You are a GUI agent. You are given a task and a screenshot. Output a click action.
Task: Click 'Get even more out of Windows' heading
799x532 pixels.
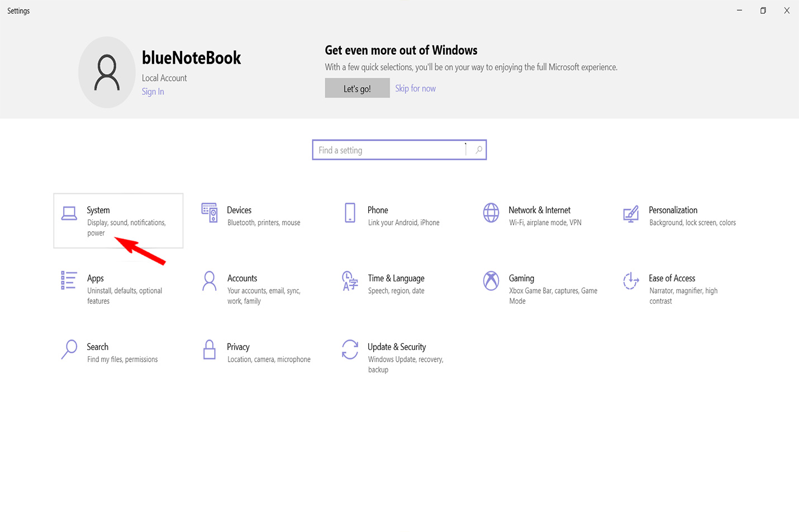pos(401,50)
